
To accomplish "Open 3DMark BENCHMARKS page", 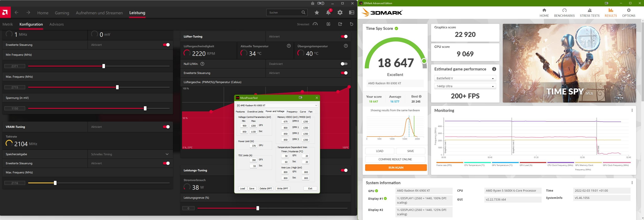I will pyautogui.click(x=564, y=13).
